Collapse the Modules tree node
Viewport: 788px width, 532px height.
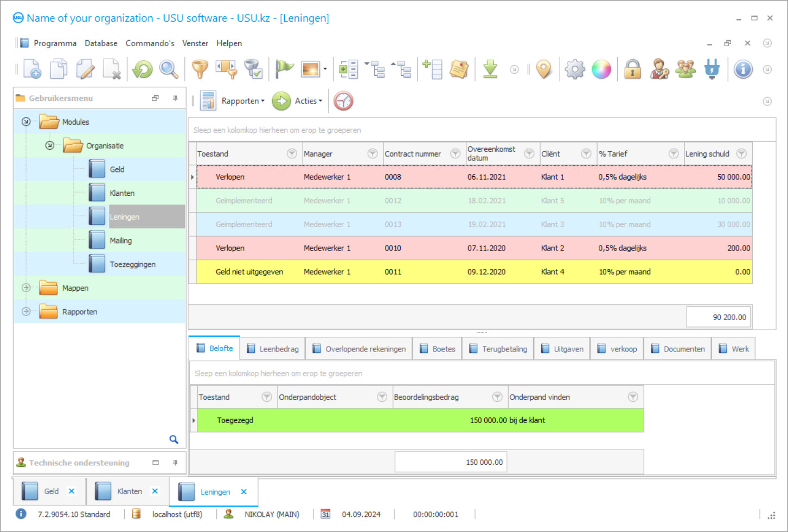[x=26, y=122]
